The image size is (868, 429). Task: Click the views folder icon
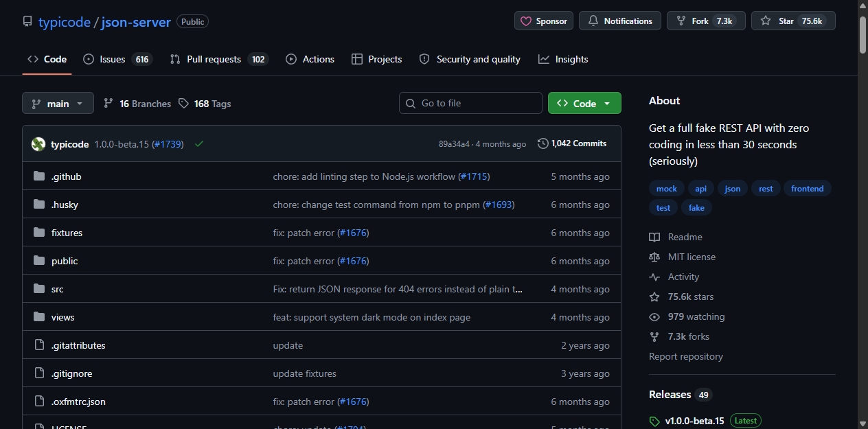tap(39, 317)
